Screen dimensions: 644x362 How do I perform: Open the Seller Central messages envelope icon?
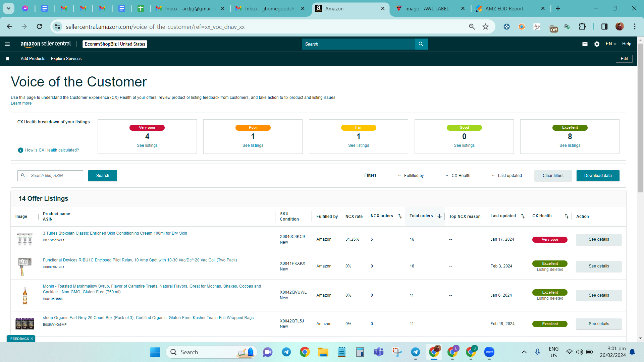coord(585,44)
